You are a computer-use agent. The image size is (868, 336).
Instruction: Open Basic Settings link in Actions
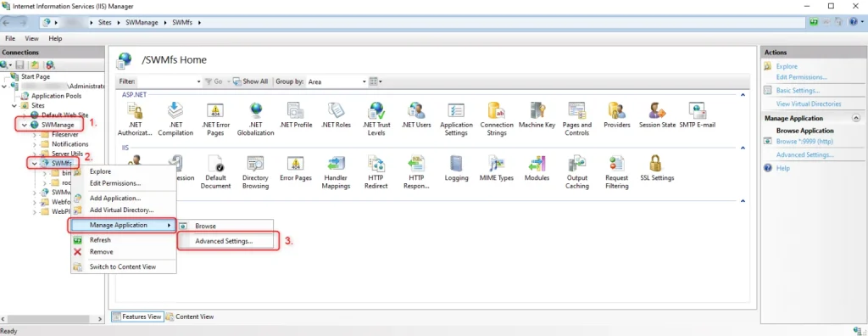tap(798, 91)
